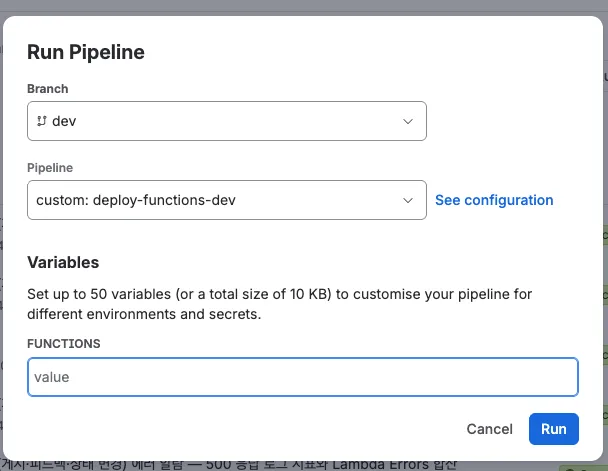Image resolution: width=608 pixels, height=471 pixels.
Task: Click the 'Set up to 50 variables' description
Action: [279, 304]
